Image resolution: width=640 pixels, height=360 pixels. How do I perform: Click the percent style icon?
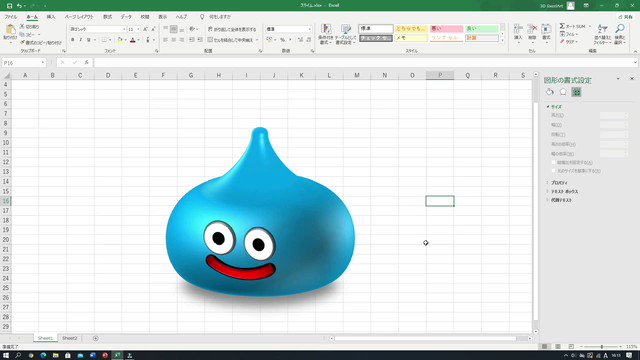pos(282,40)
